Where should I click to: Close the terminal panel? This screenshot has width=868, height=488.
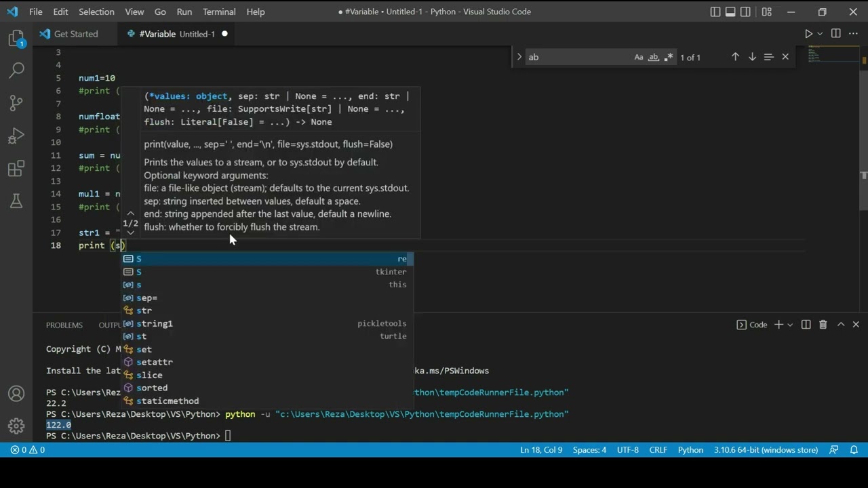[856, 325]
